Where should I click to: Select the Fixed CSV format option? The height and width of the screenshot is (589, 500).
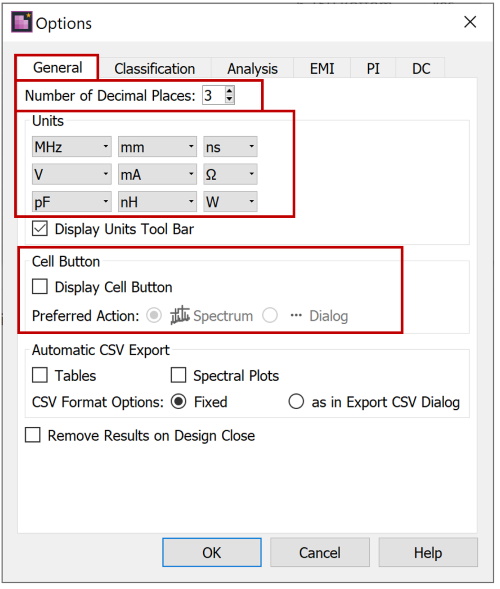[x=179, y=403]
